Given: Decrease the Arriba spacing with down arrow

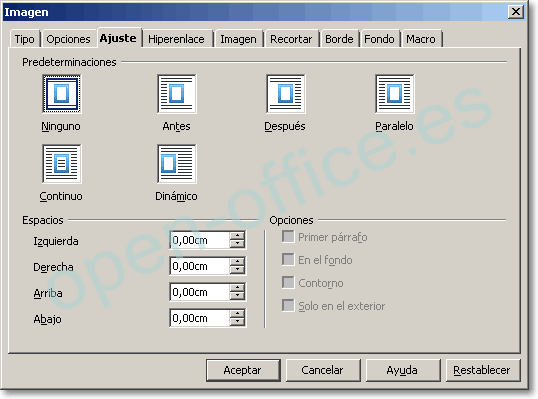Looking at the screenshot, I should pyautogui.click(x=237, y=296).
